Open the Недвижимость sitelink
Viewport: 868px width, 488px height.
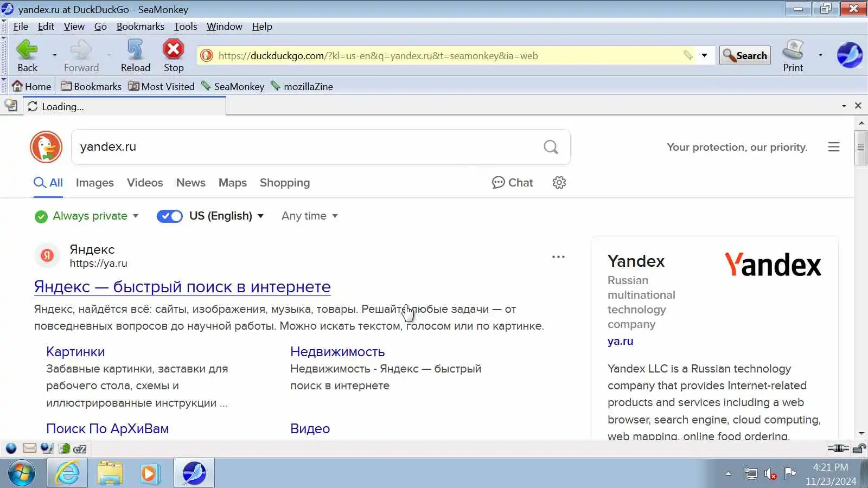tap(337, 352)
